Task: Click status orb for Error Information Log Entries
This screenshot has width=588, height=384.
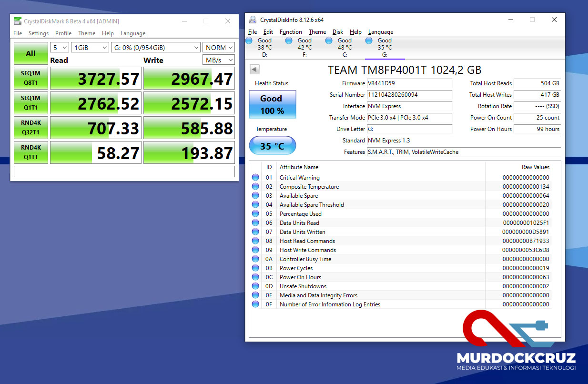Action: pyautogui.click(x=256, y=304)
